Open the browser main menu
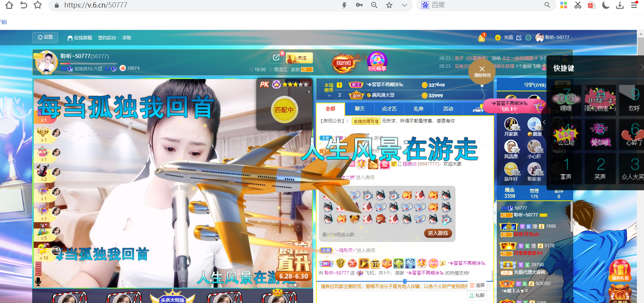This screenshot has width=644, height=303. tap(634, 5)
